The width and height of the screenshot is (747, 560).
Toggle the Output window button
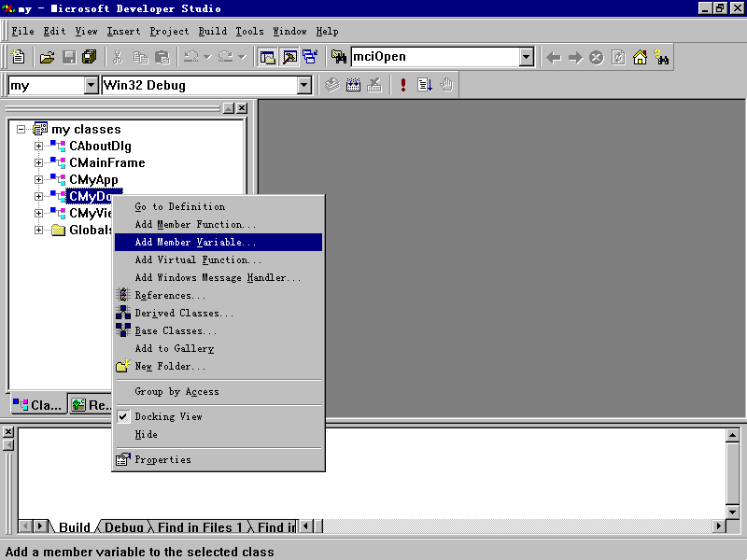coord(289,57)
